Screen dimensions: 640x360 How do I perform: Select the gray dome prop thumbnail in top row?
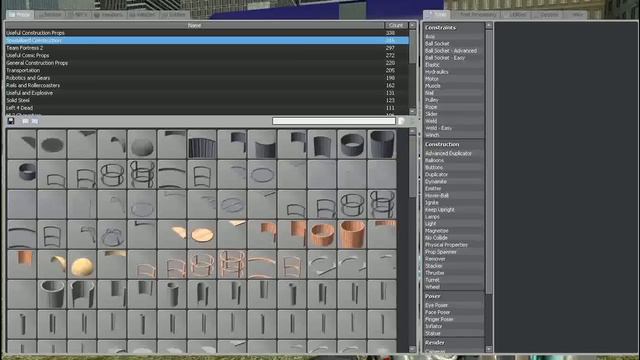click(x=142, y=144)
